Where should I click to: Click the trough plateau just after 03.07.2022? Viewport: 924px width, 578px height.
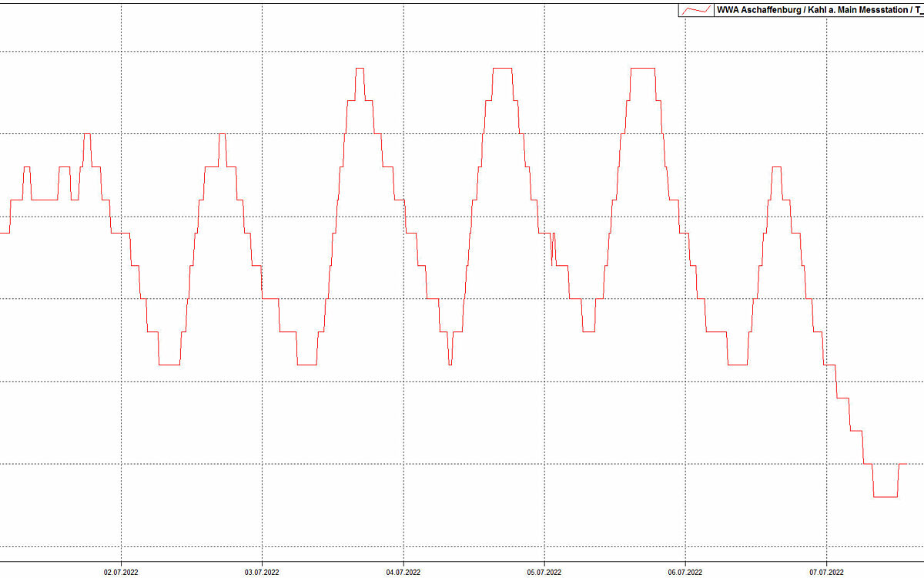point(306,365)
